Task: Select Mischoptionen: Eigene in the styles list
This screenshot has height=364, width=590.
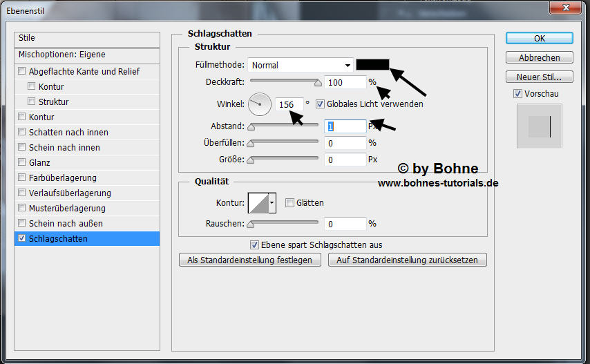Action: click(x=62, y=55)
